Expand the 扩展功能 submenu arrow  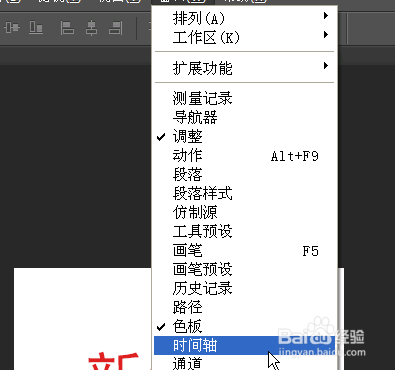pos(326,65)
